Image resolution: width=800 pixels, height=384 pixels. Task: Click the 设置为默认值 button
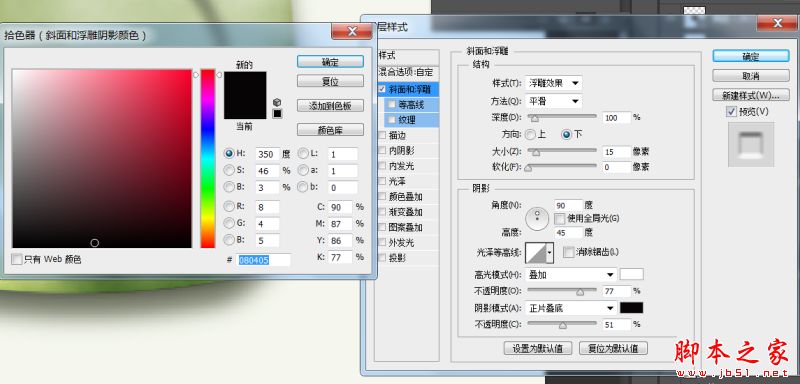tap(538, 348)
